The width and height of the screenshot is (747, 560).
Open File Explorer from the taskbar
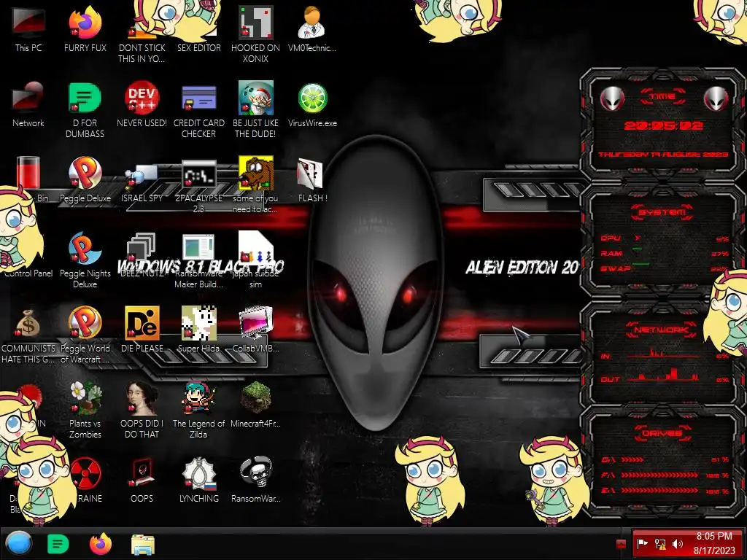143,544
